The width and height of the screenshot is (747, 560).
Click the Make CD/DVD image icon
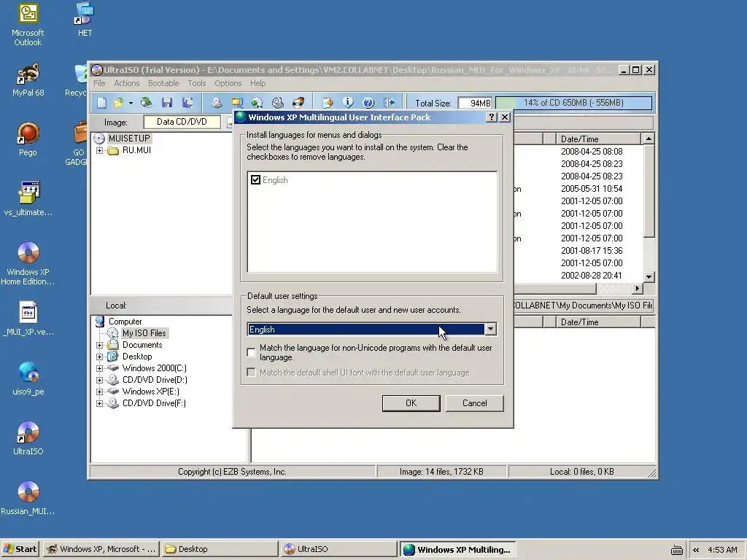(217, 102)
